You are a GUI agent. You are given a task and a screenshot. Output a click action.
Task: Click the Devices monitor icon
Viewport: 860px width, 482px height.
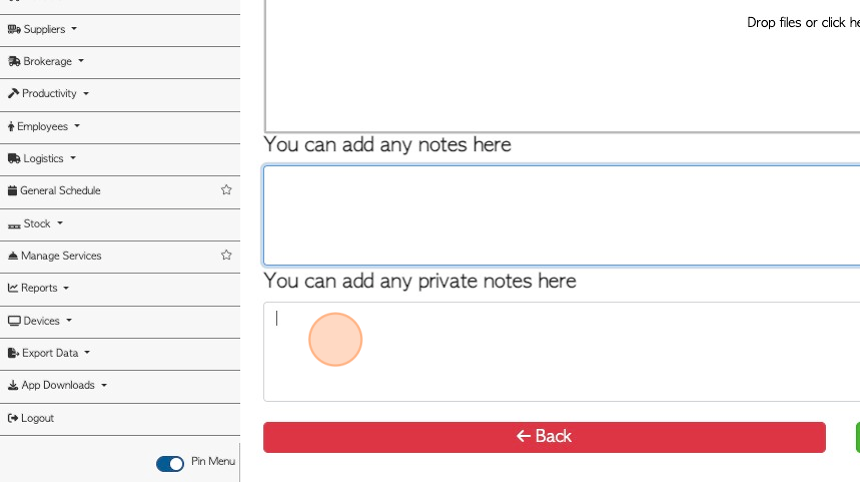(14, 321)
